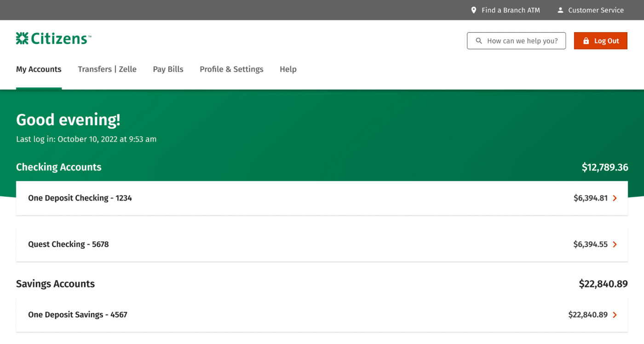This screenshot has width=644, height=344.
Task: Open the Help menu
Action: point(288,69)
